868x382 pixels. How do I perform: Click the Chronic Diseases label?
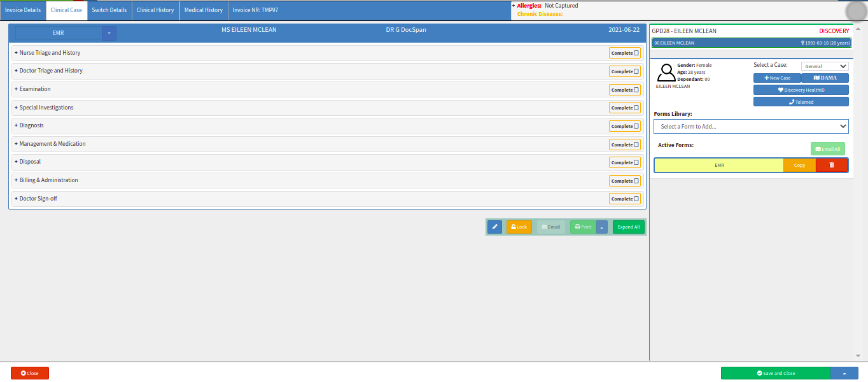tap(540, 13)
